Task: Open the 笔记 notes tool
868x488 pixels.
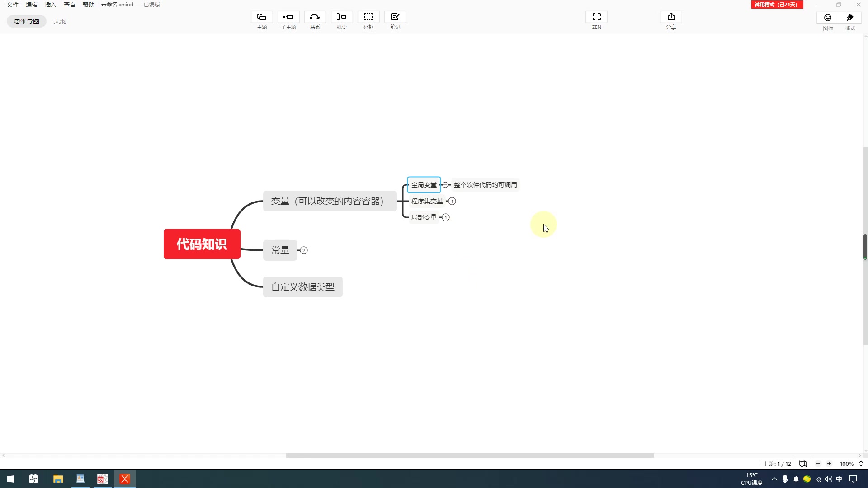Action: [395, 17]
